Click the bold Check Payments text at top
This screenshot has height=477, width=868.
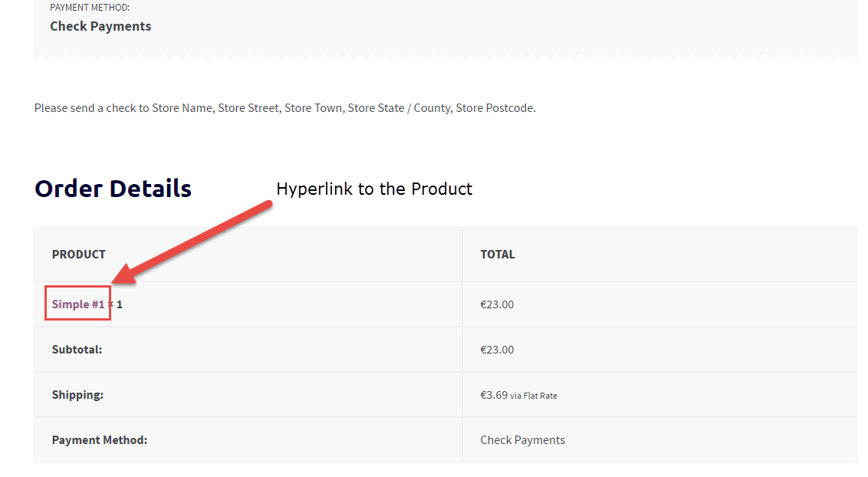click(x=100, y=26)
